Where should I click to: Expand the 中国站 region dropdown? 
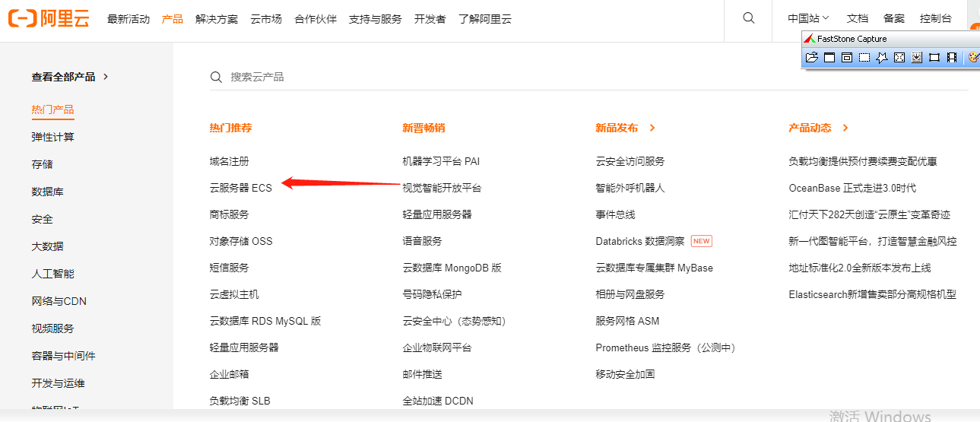808,19
